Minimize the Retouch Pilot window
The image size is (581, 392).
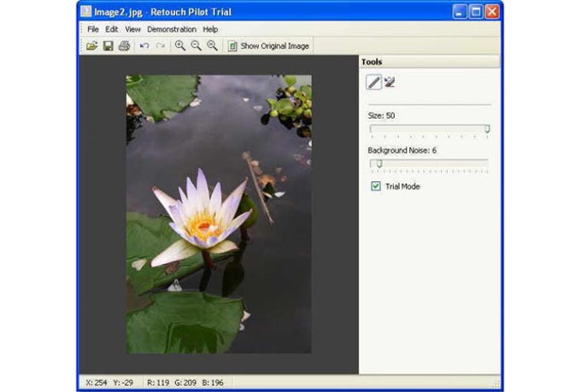(460, 12)
